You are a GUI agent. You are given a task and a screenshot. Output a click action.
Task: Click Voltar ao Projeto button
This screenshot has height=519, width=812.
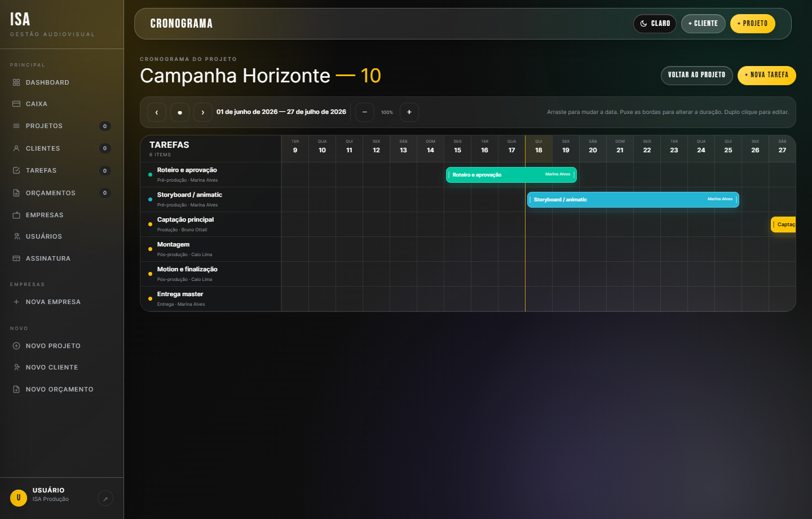click(x=697, y=76)
